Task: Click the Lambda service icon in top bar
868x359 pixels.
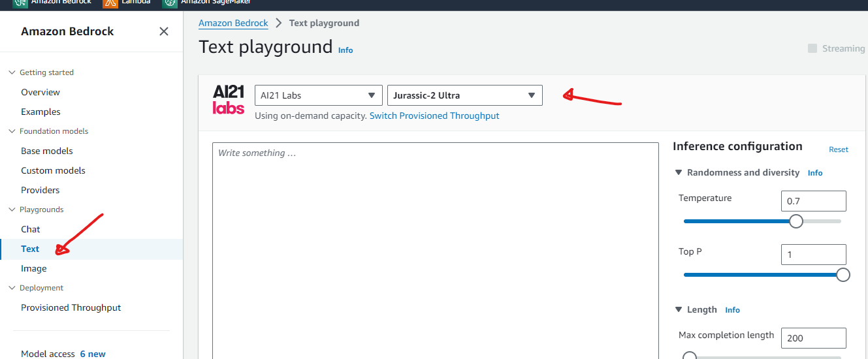Action: (x=110, y=3)
